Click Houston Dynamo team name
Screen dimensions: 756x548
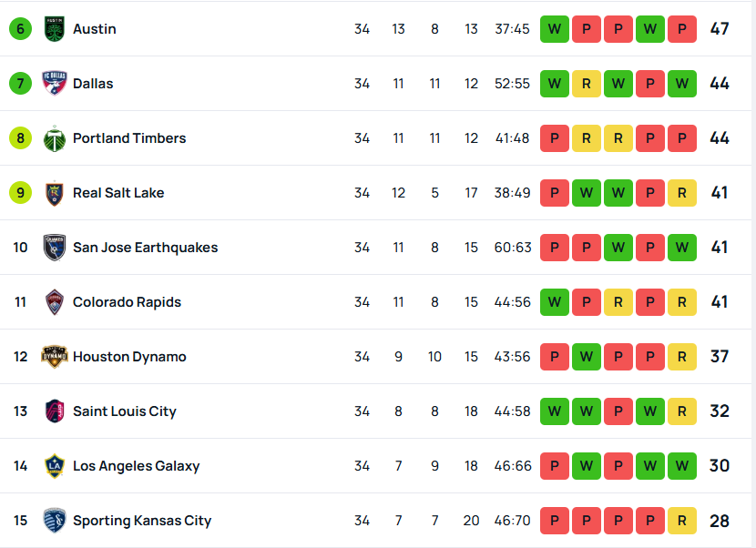tap(129, 357)
